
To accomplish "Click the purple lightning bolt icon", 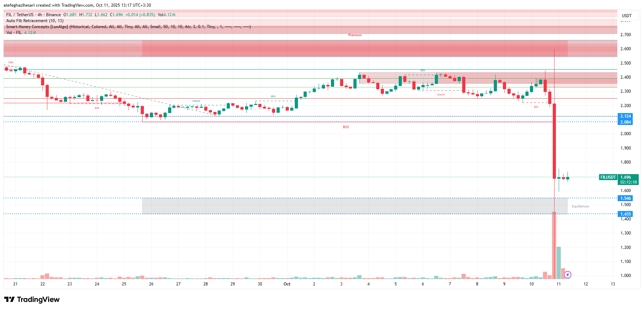I will [x=567, y=275].
